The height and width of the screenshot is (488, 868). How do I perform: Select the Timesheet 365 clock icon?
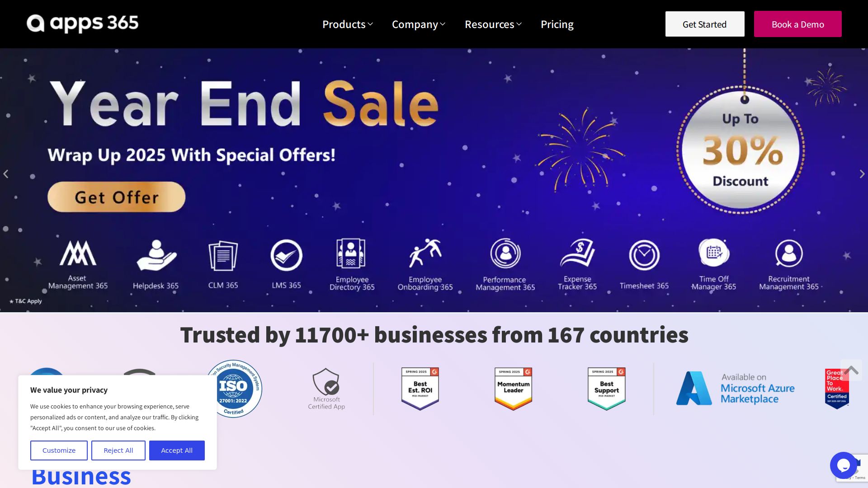644,255
